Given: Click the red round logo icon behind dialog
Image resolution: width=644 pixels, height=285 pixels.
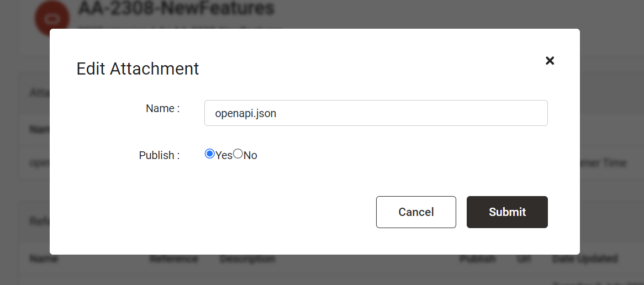Looking at the screenshot, I should 52,17.
